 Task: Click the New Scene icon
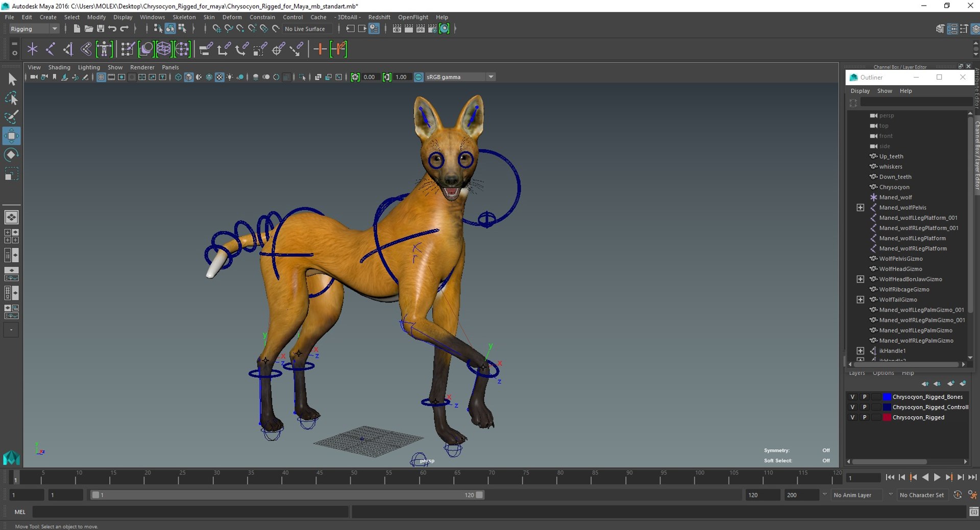[x=77, y=29]
